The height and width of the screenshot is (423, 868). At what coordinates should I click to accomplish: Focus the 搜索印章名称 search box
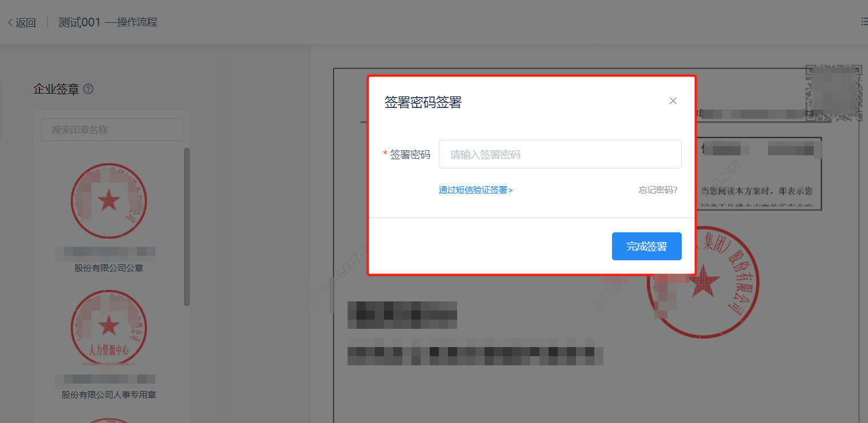[111, 130]
